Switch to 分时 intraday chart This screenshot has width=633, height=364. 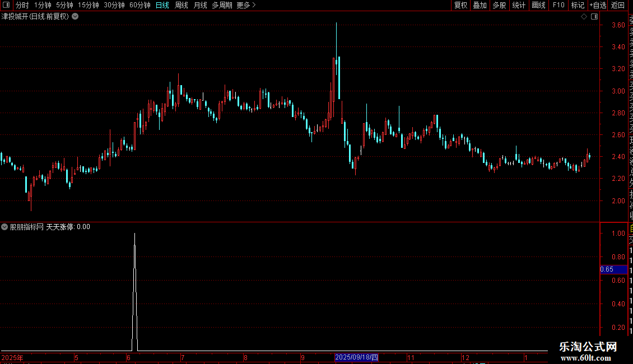coord(22,5)
